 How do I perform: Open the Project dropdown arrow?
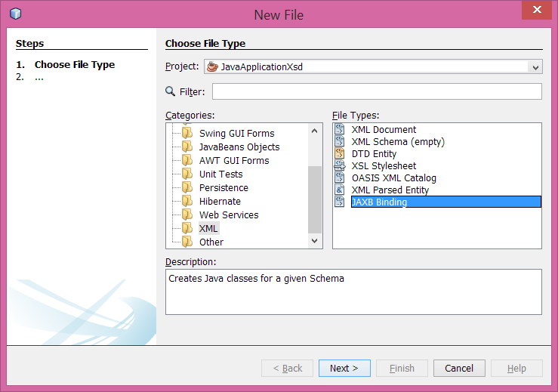[535, 67]
